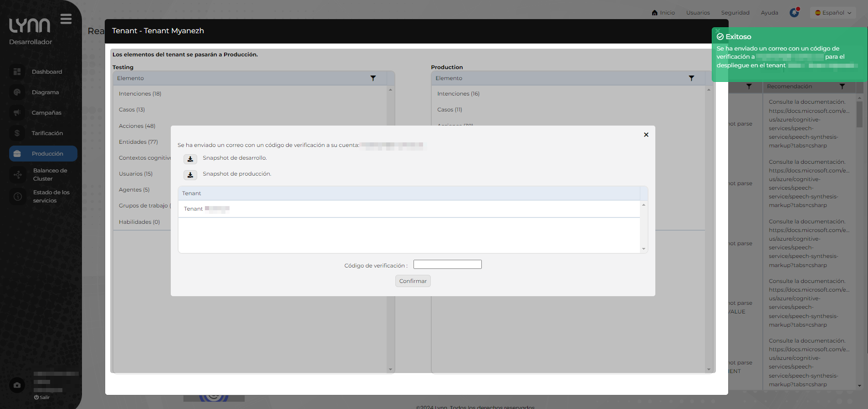Screen dimensions: 868x409
Task: Click Salir to log out
Action: tap(42, 397)
